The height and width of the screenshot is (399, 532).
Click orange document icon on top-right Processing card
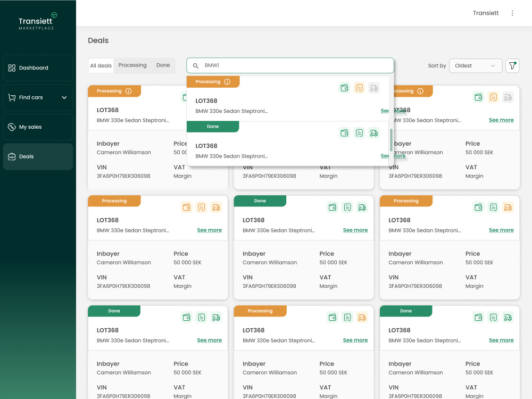click(493, 97)
